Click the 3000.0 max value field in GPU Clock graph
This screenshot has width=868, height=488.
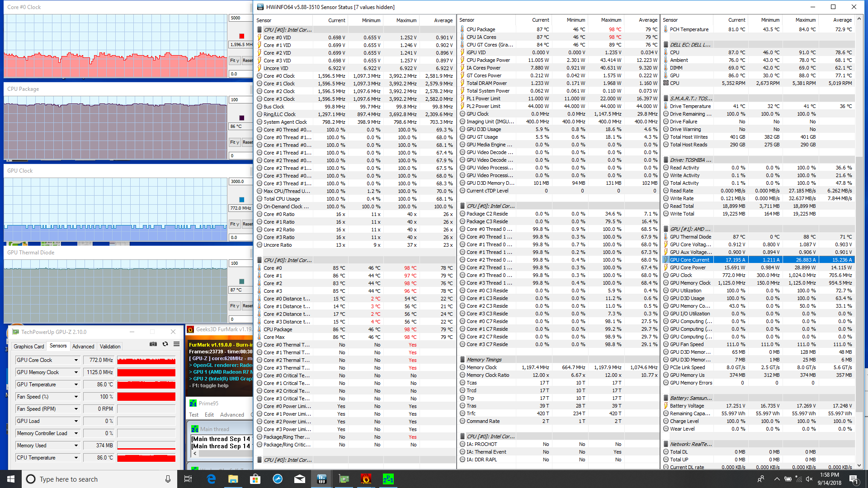240,182
